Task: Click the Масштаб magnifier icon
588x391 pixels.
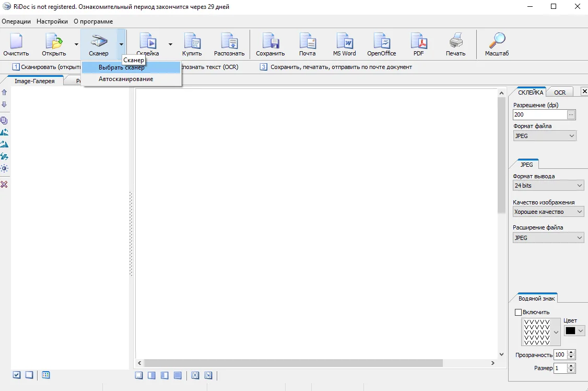Action: (496, 43)
